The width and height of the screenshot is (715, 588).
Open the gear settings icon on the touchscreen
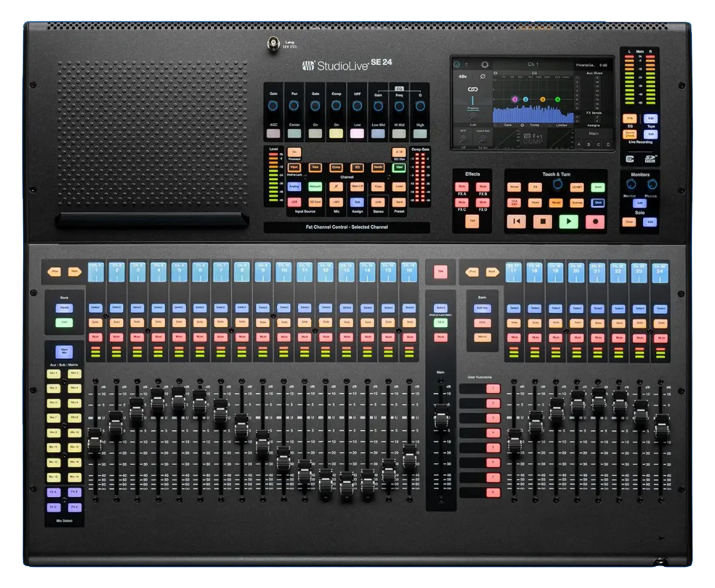click(x=485, y=65)
